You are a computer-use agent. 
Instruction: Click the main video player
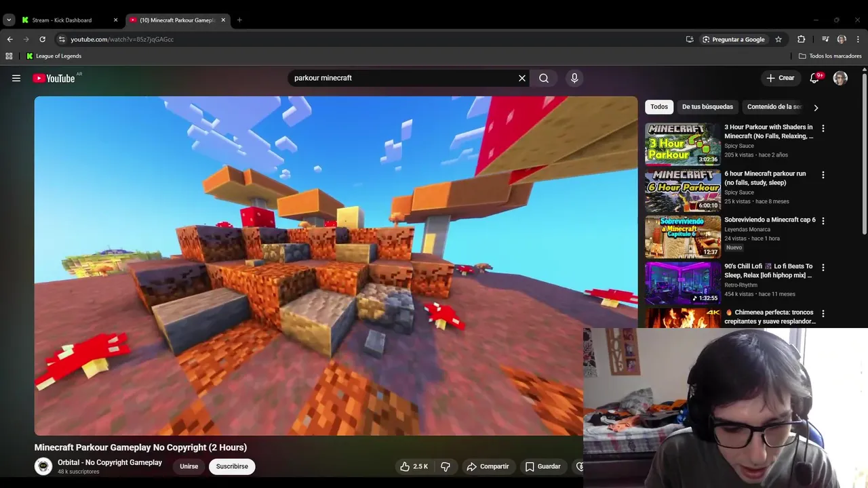[336, 266]
